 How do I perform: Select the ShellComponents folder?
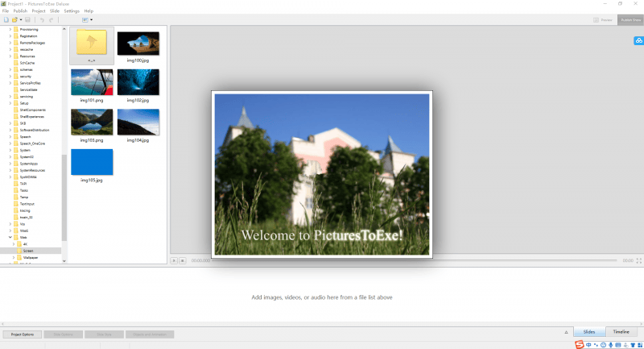point(32,110)
